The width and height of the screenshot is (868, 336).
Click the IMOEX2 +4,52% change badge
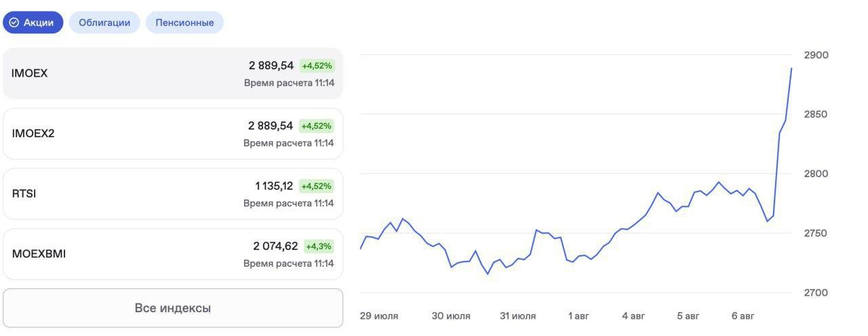tap(317, 126)
